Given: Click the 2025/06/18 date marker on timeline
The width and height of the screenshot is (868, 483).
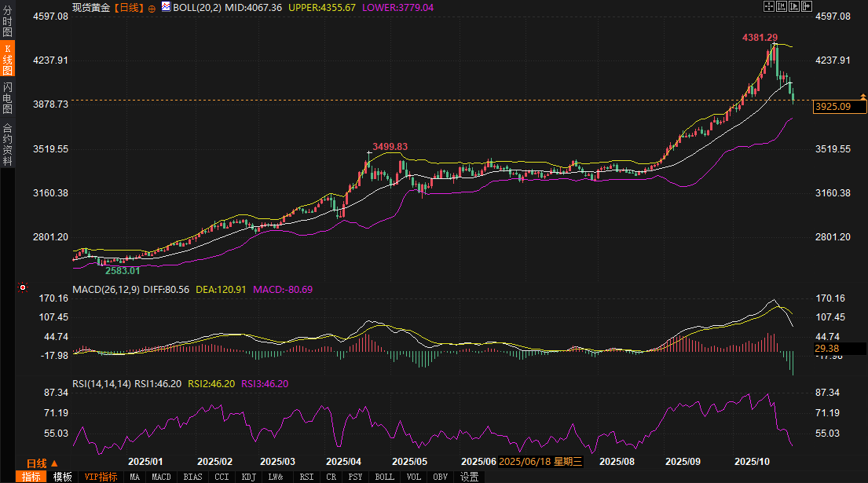Looking at the screenshot, I should click(540, 462).
